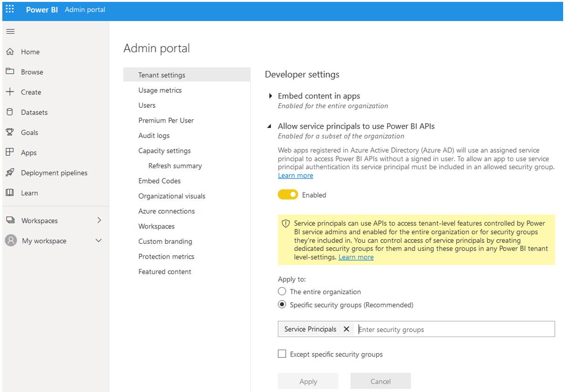Screen dimensions: 565x392
Task: Remove the Service Principals group tag
Action: click(346, 329)
